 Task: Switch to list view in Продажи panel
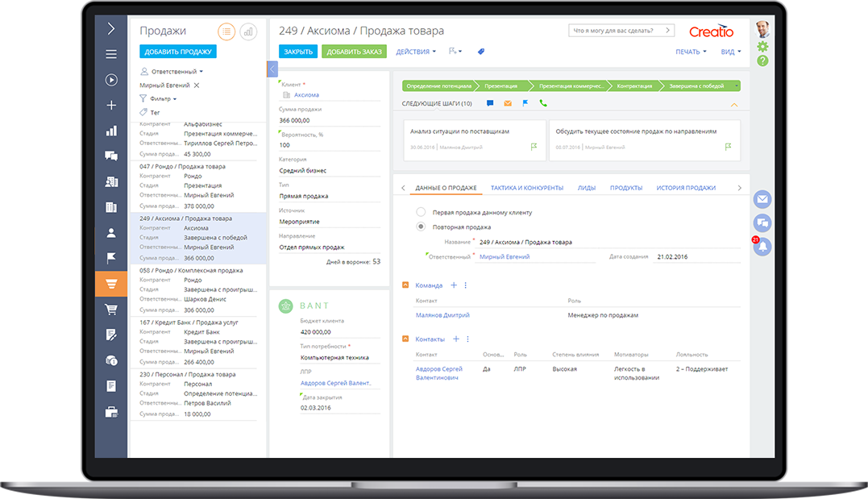click(226, 31)
